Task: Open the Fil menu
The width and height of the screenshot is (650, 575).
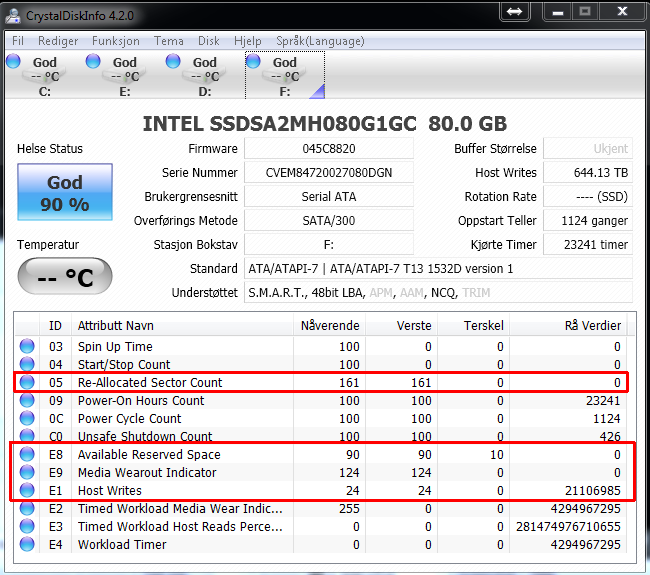Action: click(17, 41)
